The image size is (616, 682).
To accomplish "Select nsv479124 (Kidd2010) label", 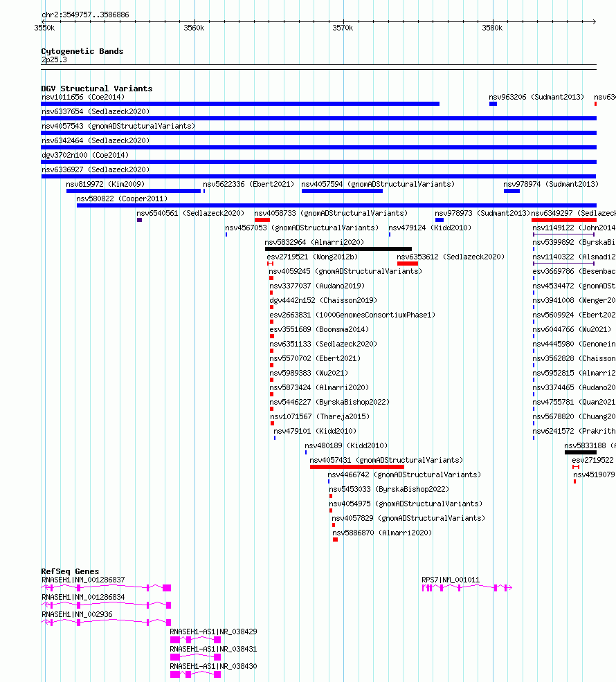I will [430, 228].
